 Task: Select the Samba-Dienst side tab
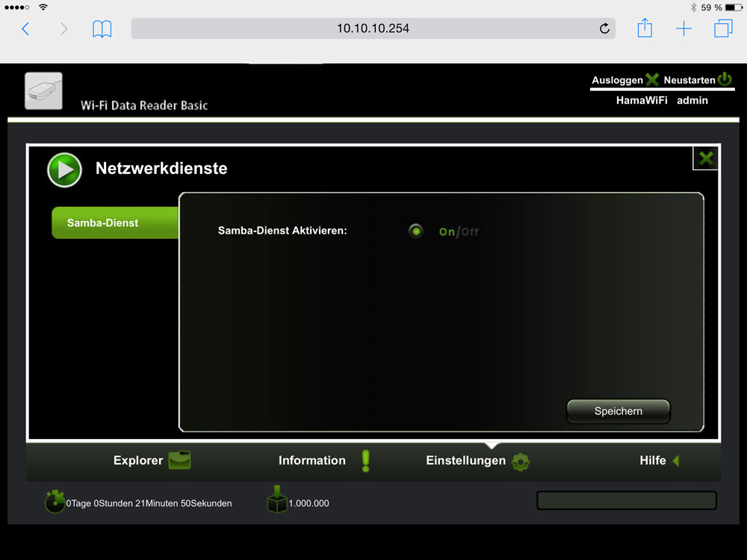coord(115,223)
